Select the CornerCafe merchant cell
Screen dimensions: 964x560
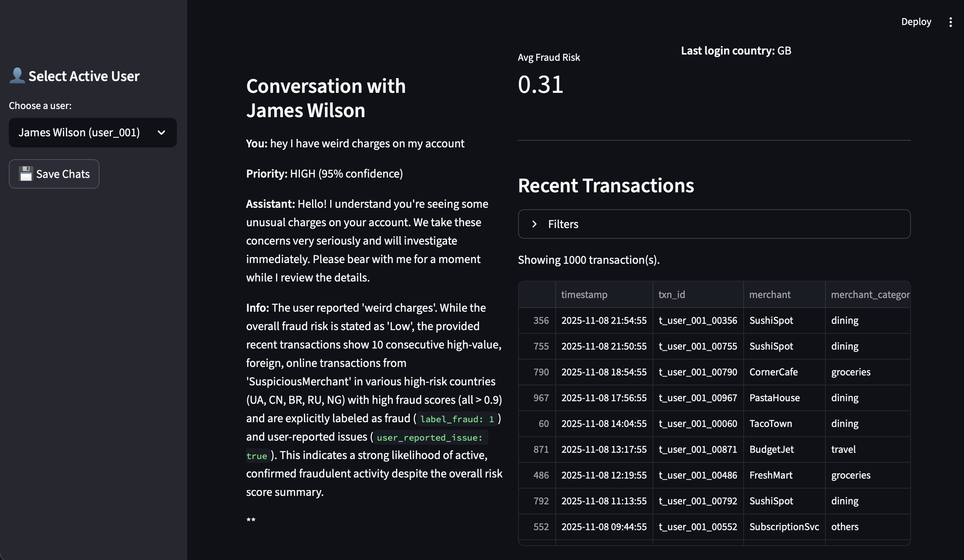773,372
